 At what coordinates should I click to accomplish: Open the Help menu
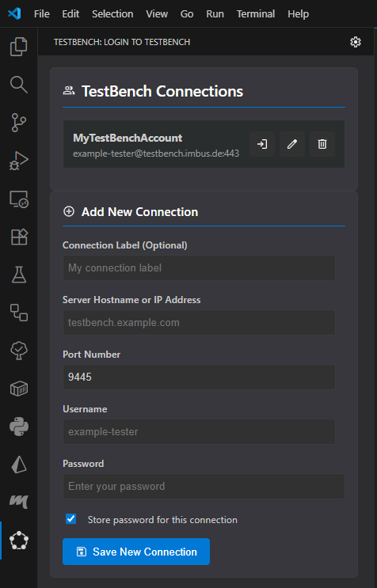[299, 14]
